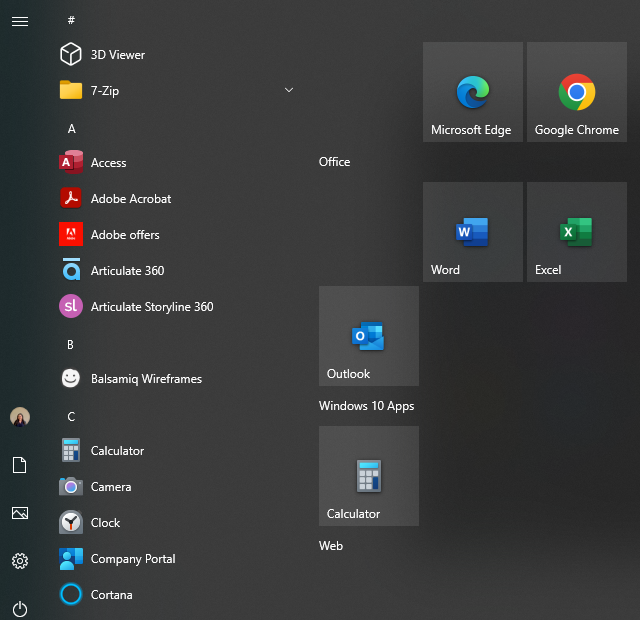Jump via the # letter header
This screenshot has height=620, width=640.
click(71, 20)
